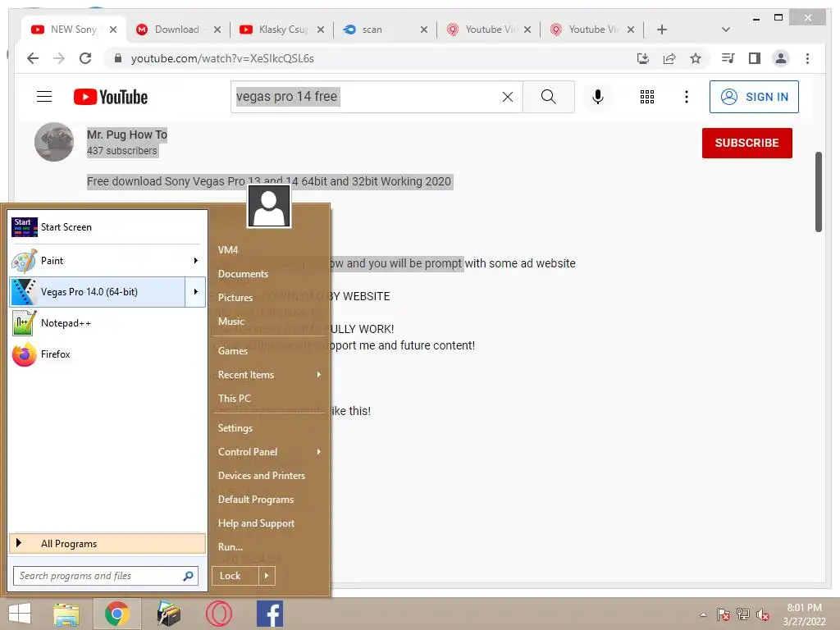Viewport: 840px width, 630px height.
Task: Launch Paint from the Start menu
Action: tap(99, 260)
